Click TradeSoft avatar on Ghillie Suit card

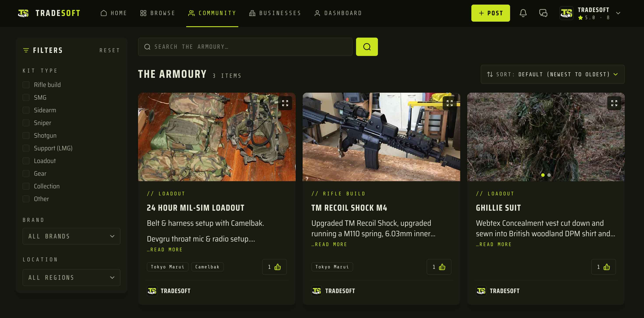[481, 291]
